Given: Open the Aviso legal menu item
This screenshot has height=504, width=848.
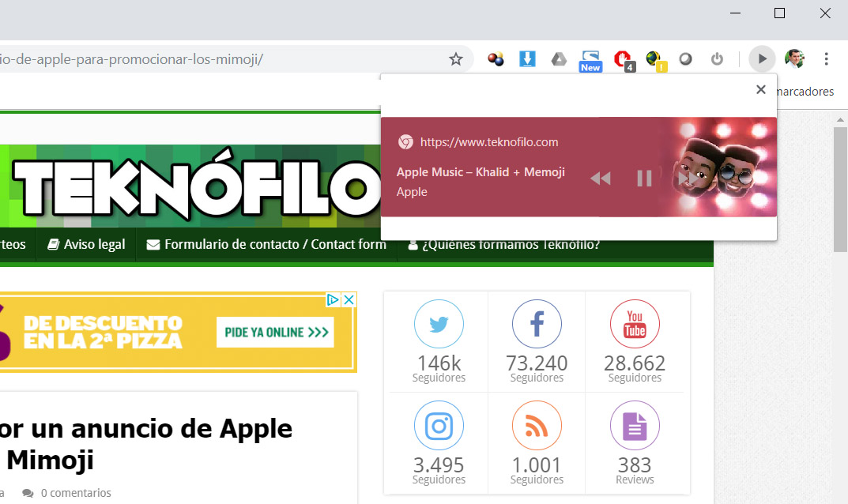Looking at the screenshot, I should click(x=86, y=244).
